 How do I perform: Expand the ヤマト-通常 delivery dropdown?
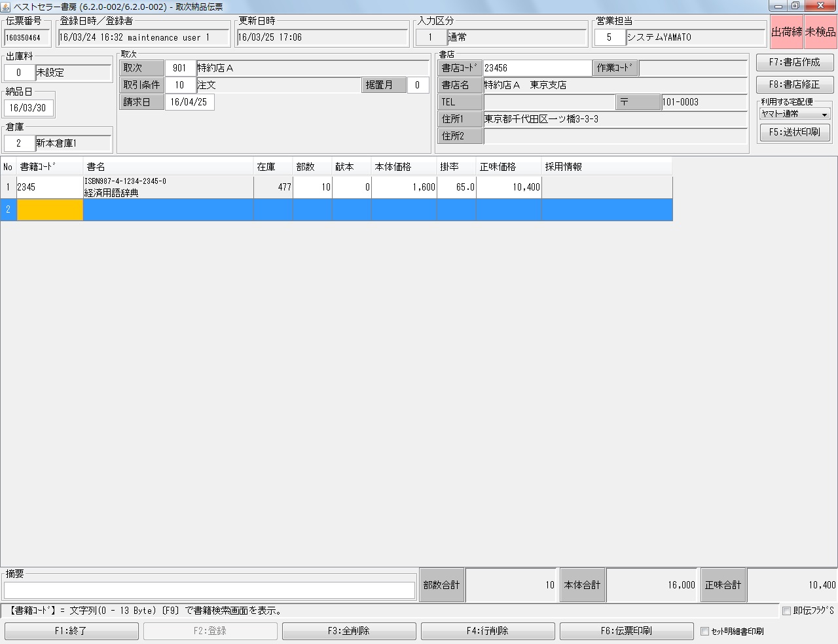click(795, 114)
